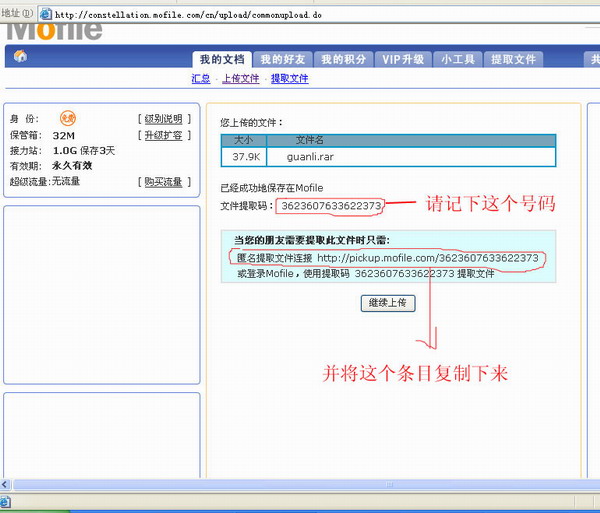Open the 购买流量 link
Image resolution: width=600 pixels, height=513 pixels.
click(x=163, y=182)
